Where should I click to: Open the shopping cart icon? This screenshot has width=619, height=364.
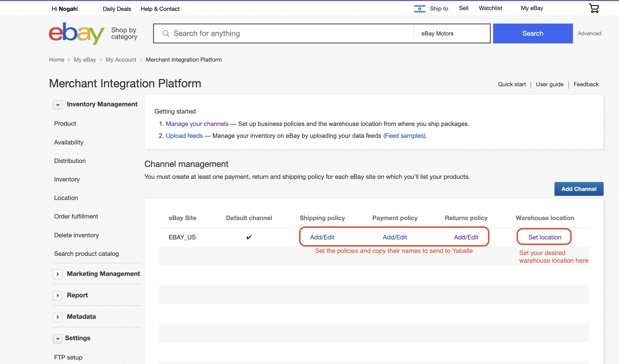(x=594, y=8)
